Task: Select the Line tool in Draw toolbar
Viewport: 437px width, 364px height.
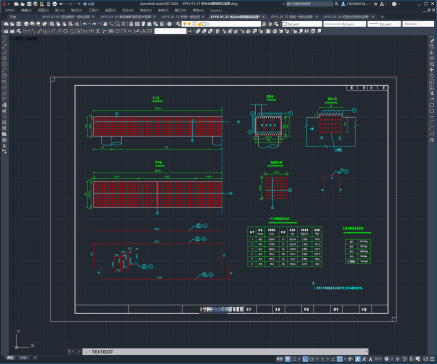Action: coord(4,40)
